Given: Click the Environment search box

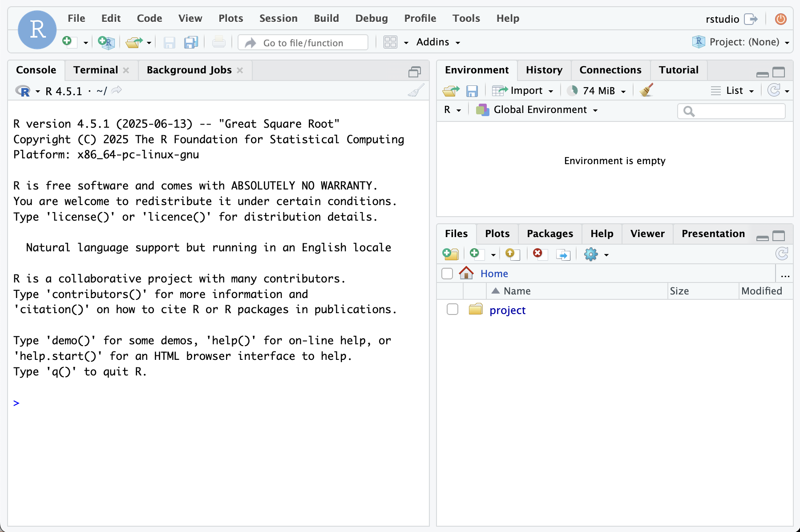Looking at the screenshot, I should (x=731, y=111).
